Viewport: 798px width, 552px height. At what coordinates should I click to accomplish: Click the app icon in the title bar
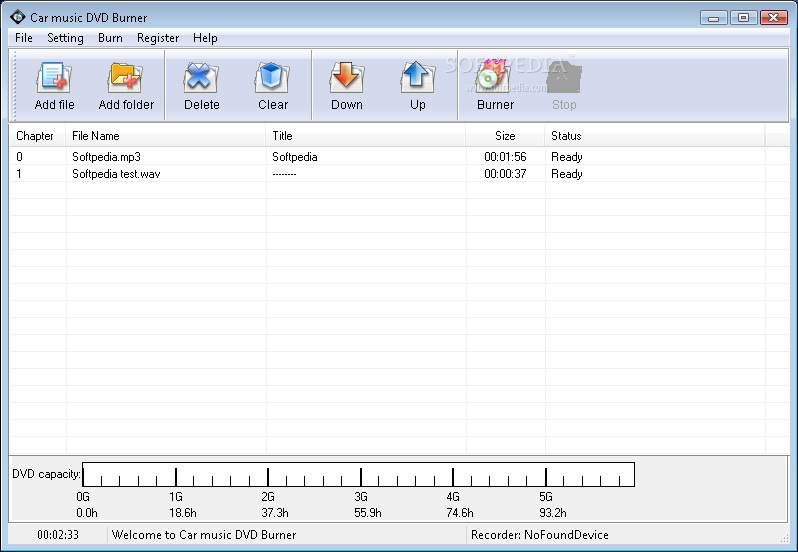click(16, 16)
